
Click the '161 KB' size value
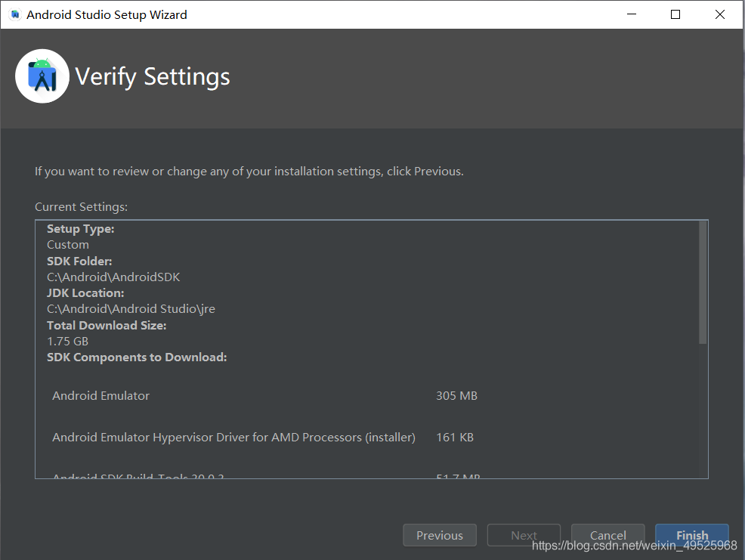click(x=455, y=438)
